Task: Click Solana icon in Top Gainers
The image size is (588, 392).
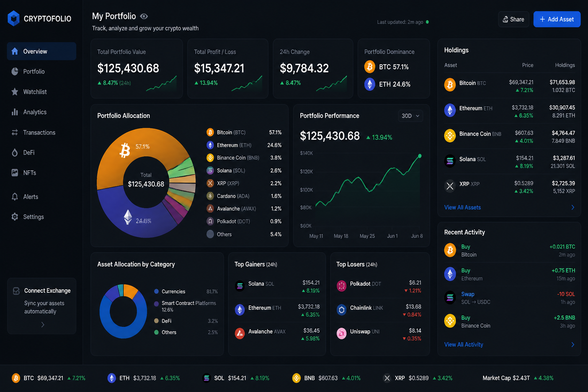Action: (x=240, y=286)
